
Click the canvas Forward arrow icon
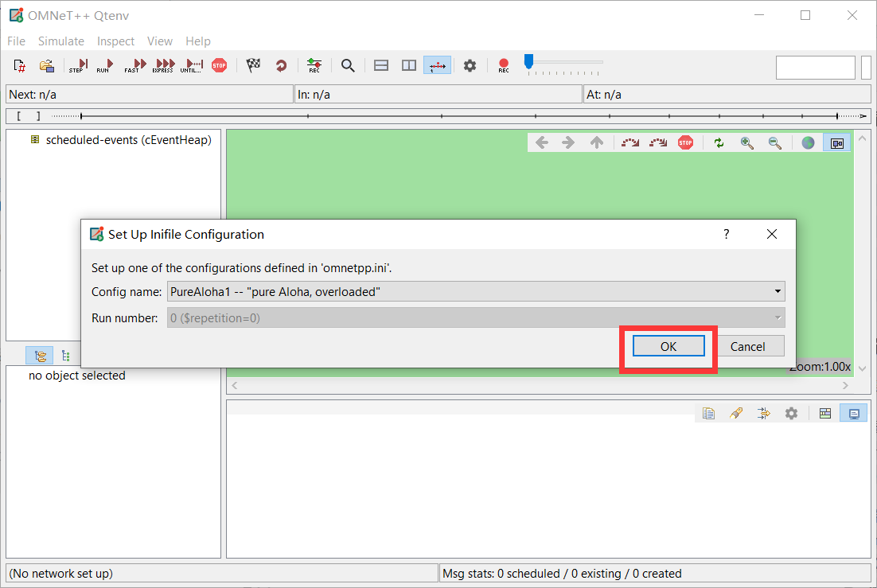pyautogui.click(x=568, y=142)
